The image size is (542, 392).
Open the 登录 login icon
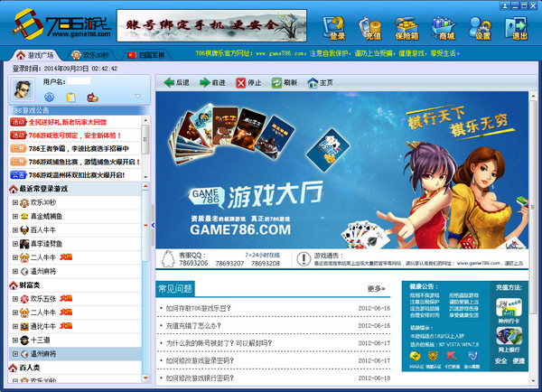click(334, 28)
